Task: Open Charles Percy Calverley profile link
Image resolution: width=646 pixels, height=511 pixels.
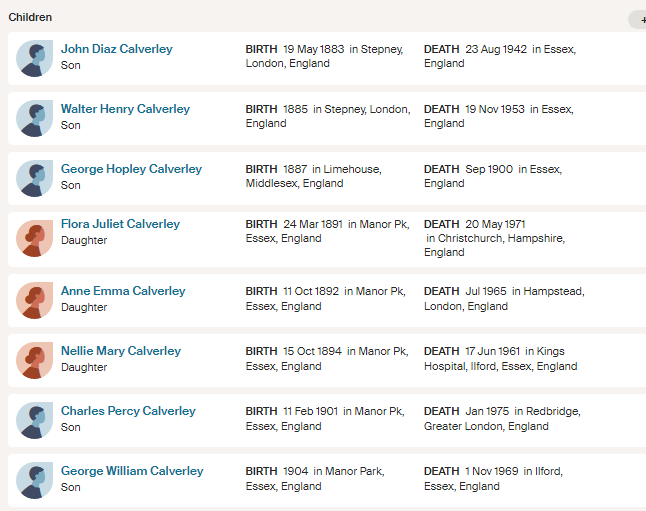Action: coord(128,411)
